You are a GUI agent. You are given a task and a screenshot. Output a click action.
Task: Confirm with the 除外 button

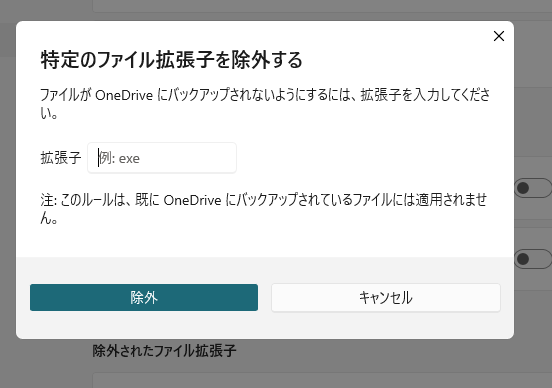pos(144,298)
